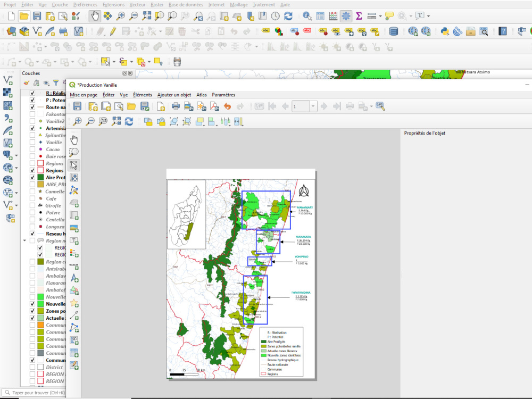The height and width of the screenshot is (399, 532).
Task: Toggle the Reseau h layer checkbox
Action: pyautogui.click(x=32, y=234)
